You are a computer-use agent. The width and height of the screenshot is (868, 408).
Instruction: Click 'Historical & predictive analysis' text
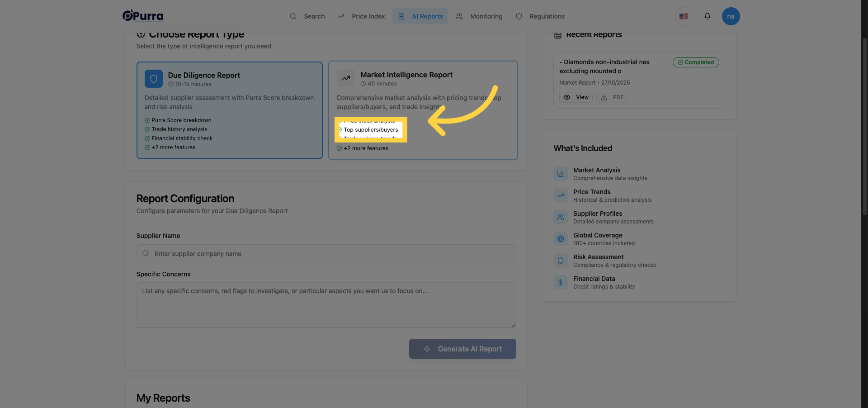[x=613, y=200]
